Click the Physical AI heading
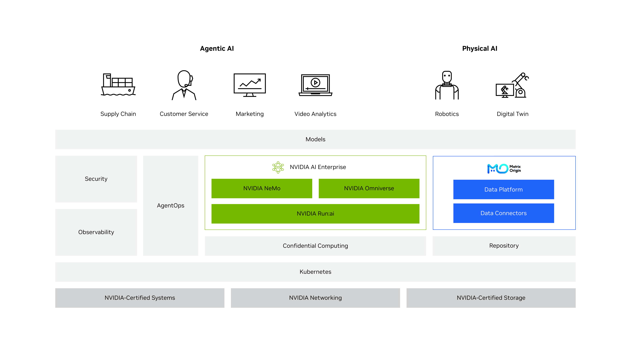The image size is (644, 351). (480, 48)
